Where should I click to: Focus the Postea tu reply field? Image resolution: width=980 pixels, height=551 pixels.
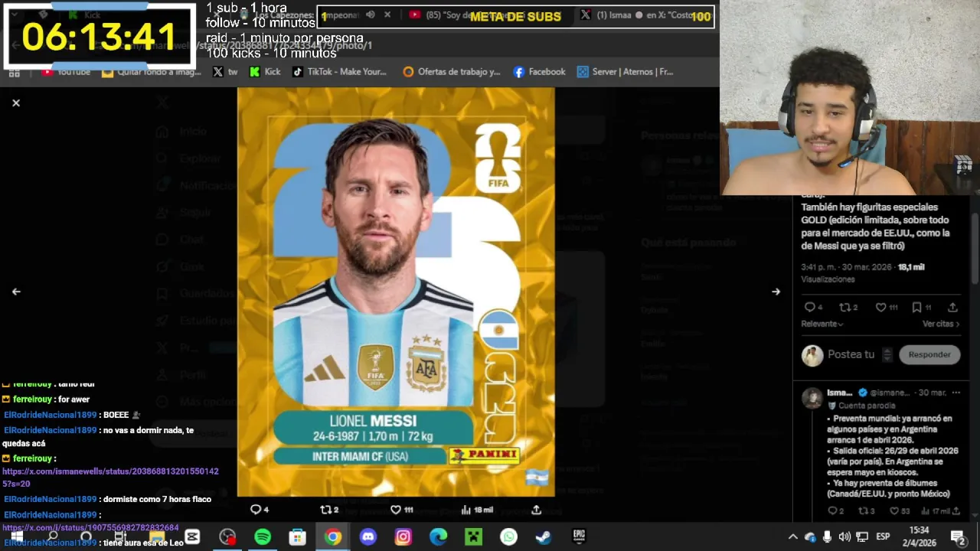point(851,354)
